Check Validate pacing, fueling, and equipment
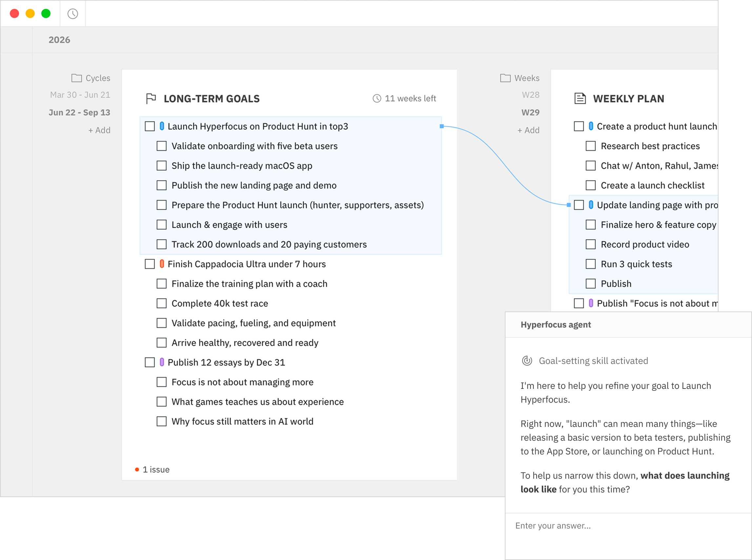 click(x=162, y=323)
